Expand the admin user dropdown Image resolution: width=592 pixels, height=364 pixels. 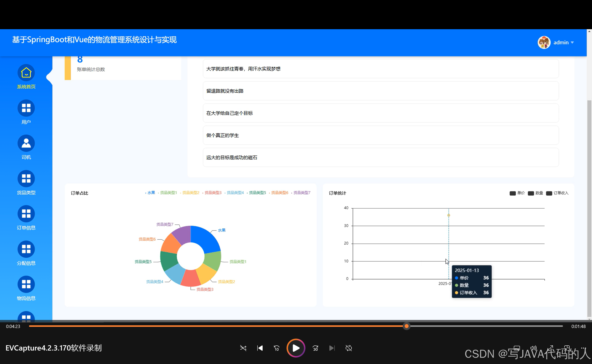point(563,42)
